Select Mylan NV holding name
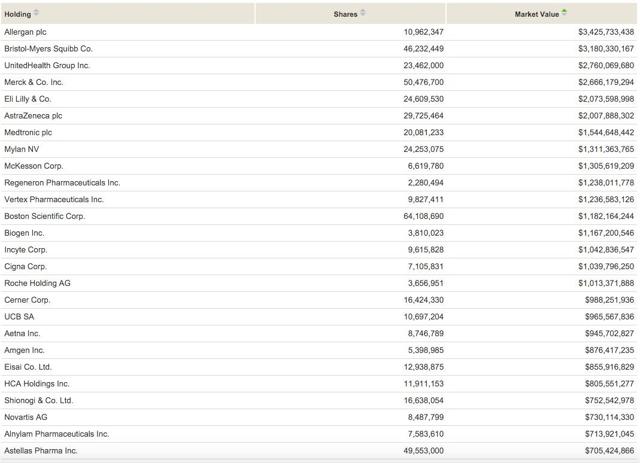 pos(22,149)
